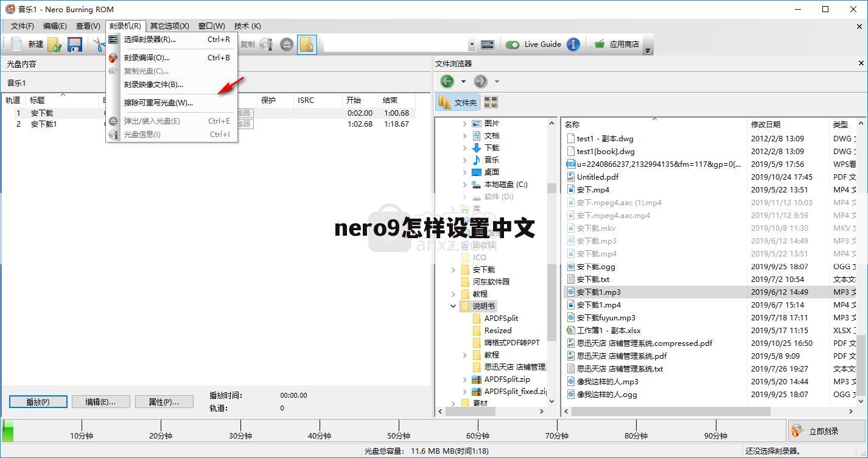Click the 工作簿1 - 副本.xlsx Excel icon
The image size is (868, 458).
571,330
